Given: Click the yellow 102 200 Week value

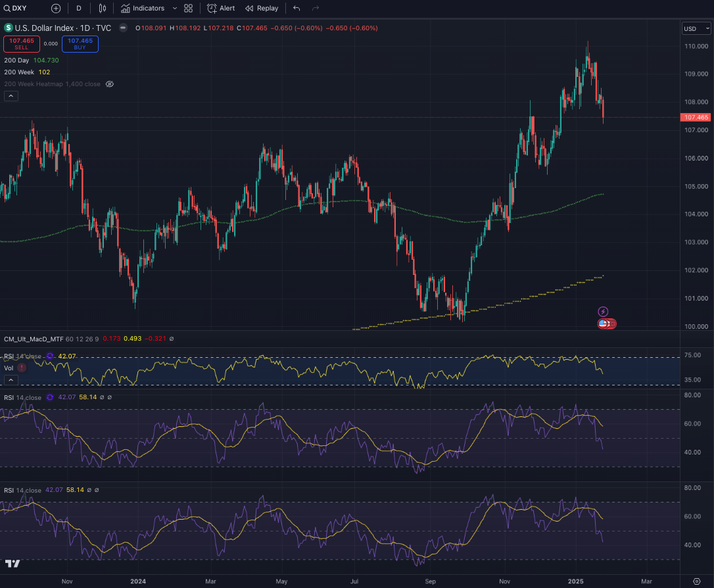Looking at the screenshot, I should [x=44, y=72].
